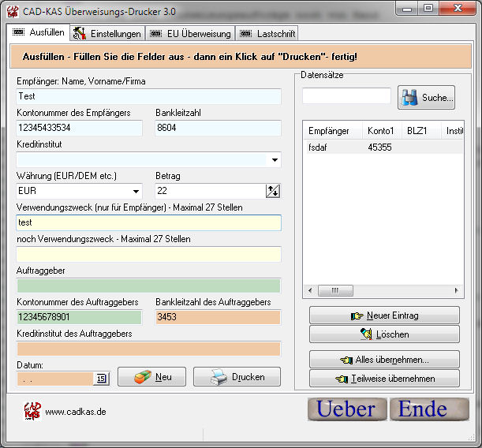Switch to the Einstellungen tab
This screenshot has width=482, height=448.
point(107,33)
